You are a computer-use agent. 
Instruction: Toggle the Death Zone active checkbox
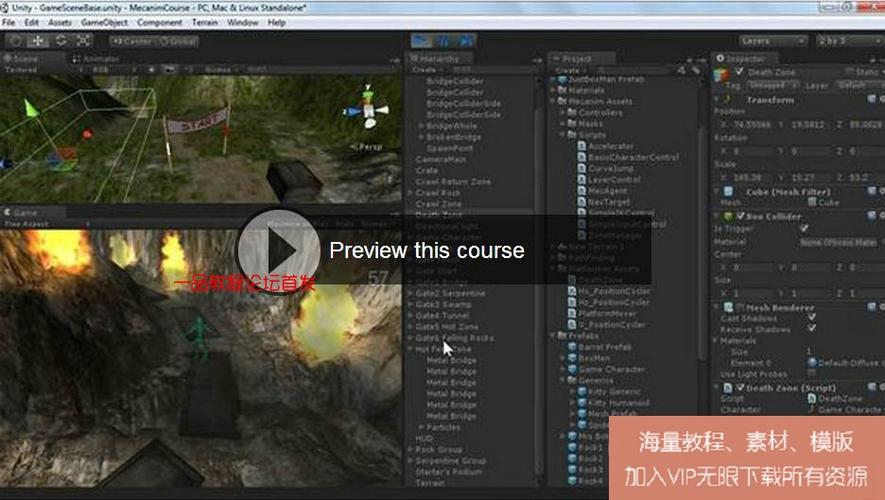tap(739, 72)
